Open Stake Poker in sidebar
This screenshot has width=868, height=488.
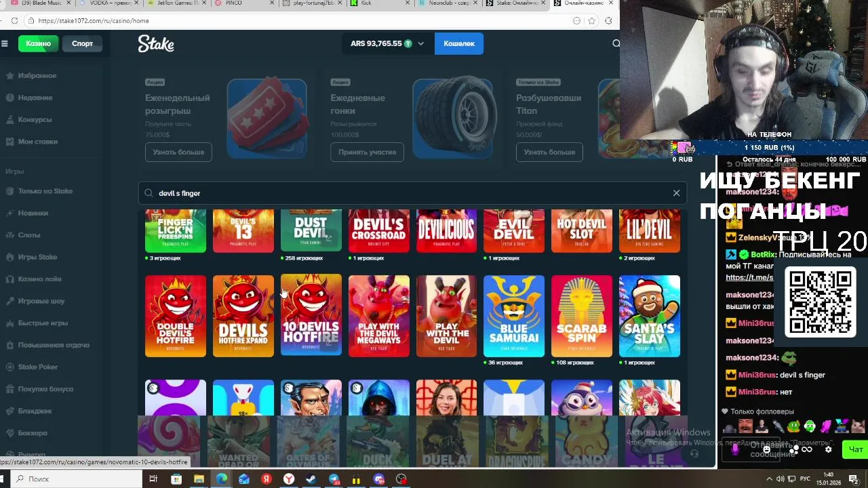[x=32, y=367]
